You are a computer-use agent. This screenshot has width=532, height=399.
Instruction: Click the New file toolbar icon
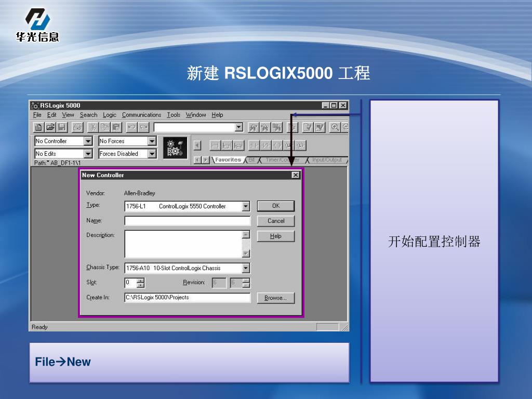[x=38, y=127]
